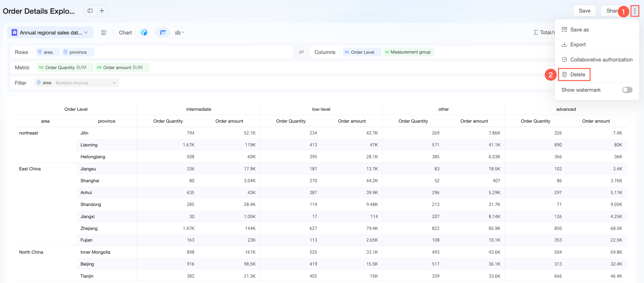
Task: Expand the Annual regional sales dataset dropdown
Action: 50,33
